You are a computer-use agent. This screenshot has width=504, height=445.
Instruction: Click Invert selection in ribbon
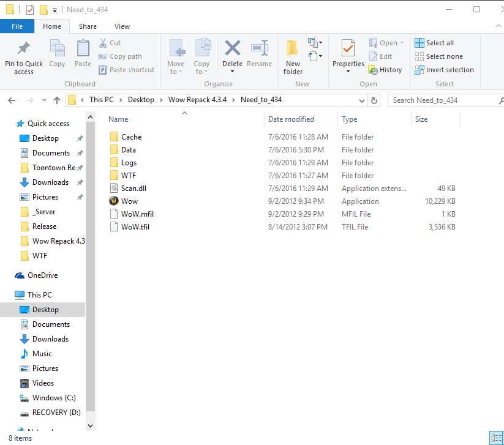tap(444, 70)
